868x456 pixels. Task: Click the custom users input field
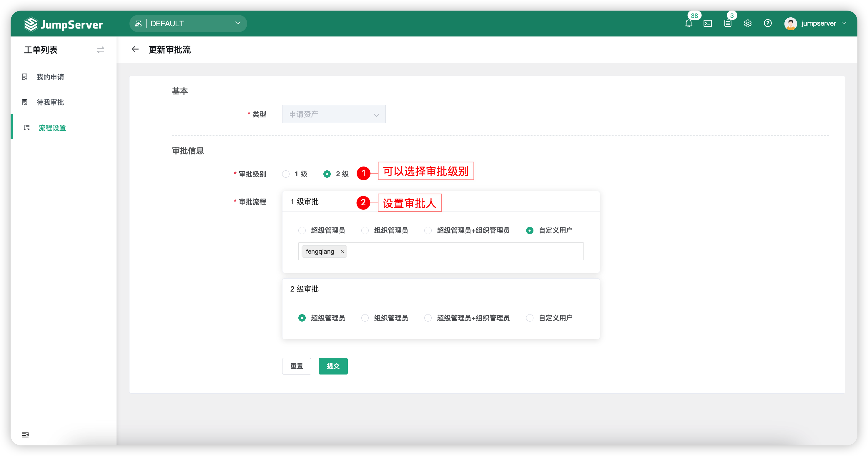[441, 252]
